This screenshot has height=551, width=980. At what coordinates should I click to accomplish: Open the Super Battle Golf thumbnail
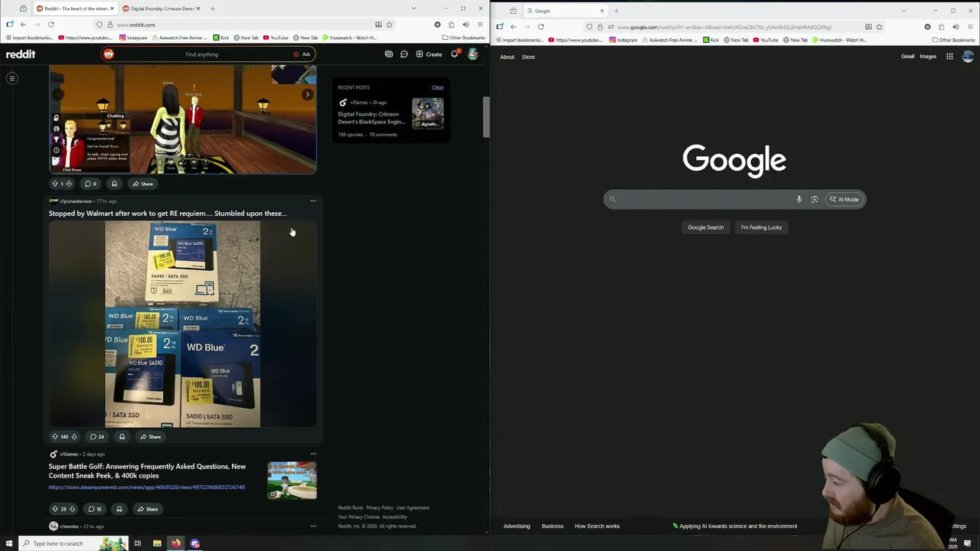pyautogui.click(x=292, y=481)
